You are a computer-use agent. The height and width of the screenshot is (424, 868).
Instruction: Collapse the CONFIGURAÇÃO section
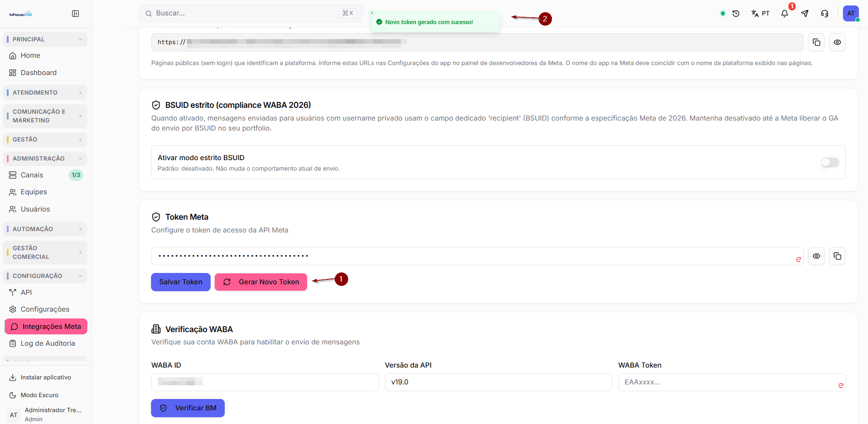pyautogui.click(x=45, y=276)
